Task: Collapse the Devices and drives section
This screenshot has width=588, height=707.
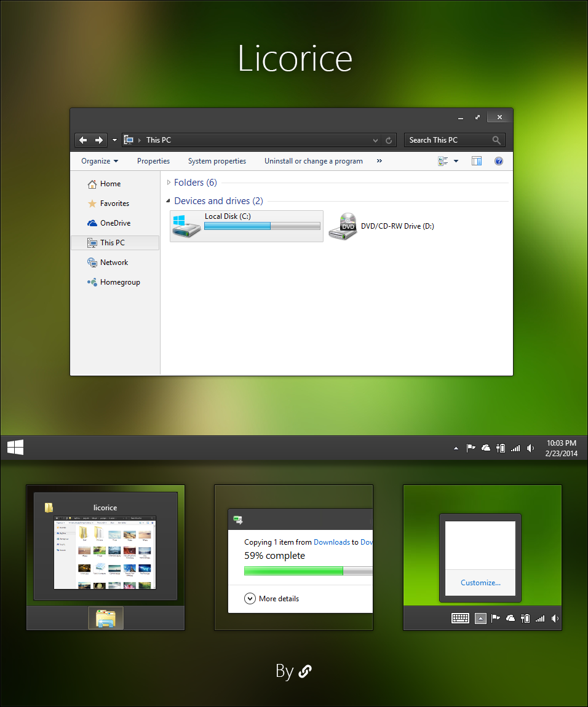Action: tap(167, 201)
